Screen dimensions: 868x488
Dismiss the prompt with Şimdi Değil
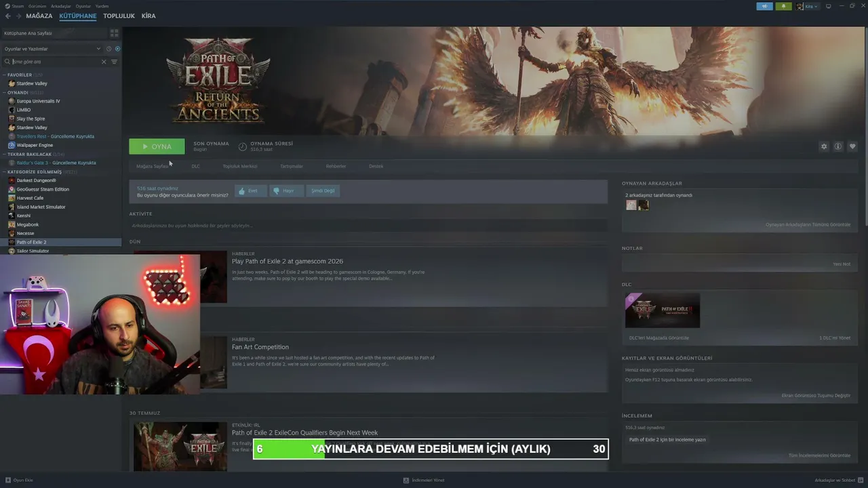pos(323,191)
